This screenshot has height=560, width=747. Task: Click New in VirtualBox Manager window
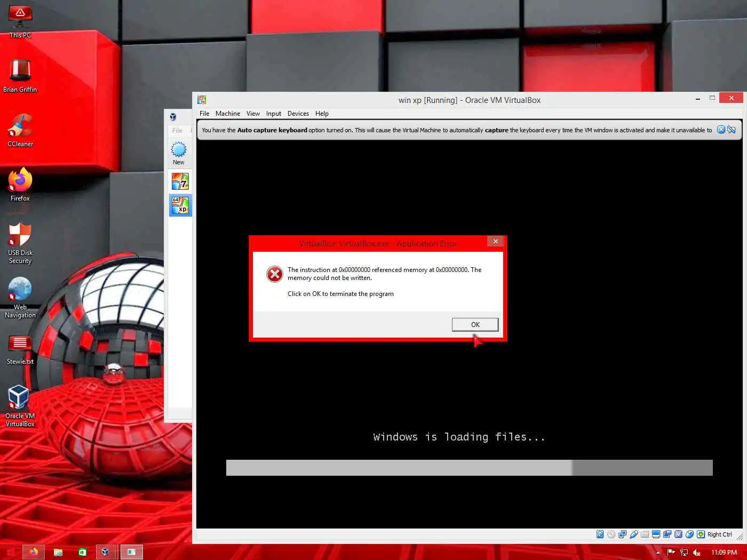pyautogui.click(x=179, y=153)
